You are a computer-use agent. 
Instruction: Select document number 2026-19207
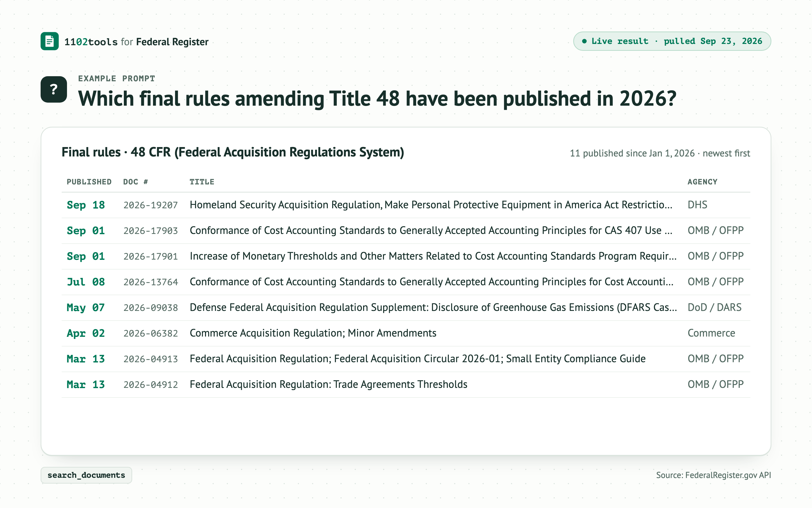point(151,205)
